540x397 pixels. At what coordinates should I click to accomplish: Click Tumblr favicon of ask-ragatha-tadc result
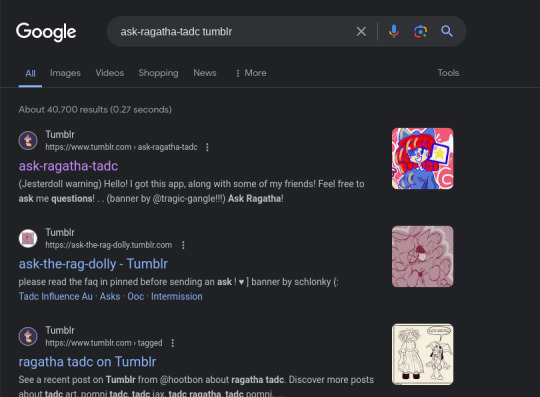pos(28,140)
